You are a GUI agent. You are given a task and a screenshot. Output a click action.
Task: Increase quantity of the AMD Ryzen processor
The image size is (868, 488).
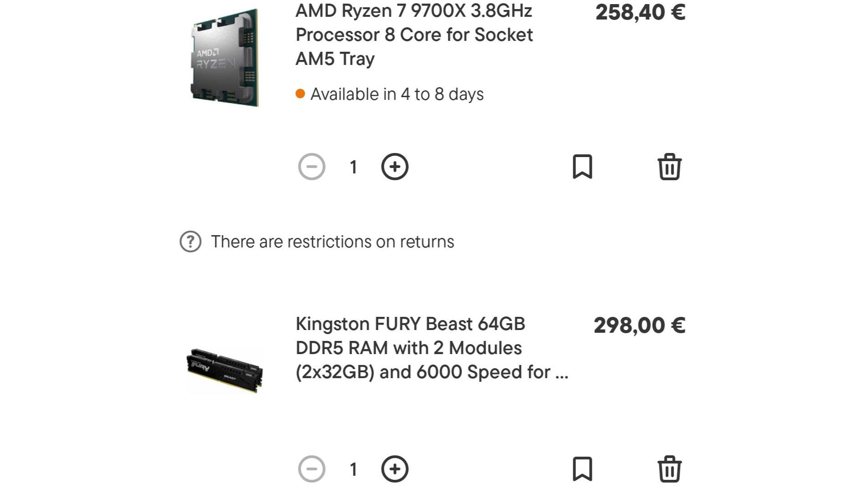pos(395,167)
